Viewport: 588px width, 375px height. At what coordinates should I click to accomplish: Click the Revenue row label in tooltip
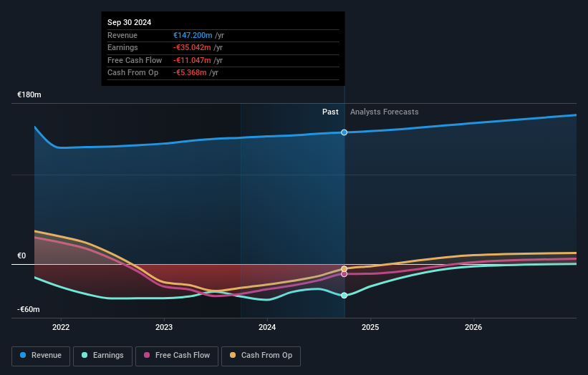click(x=122, y=35)
